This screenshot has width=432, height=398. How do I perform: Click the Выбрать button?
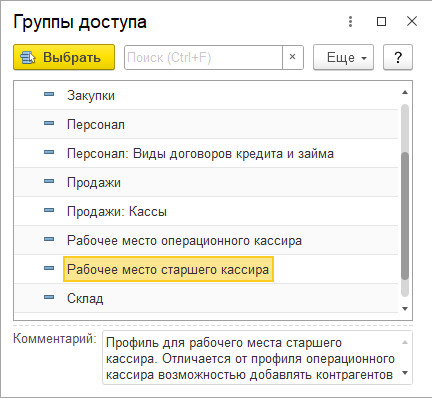[x=64, y=57]
